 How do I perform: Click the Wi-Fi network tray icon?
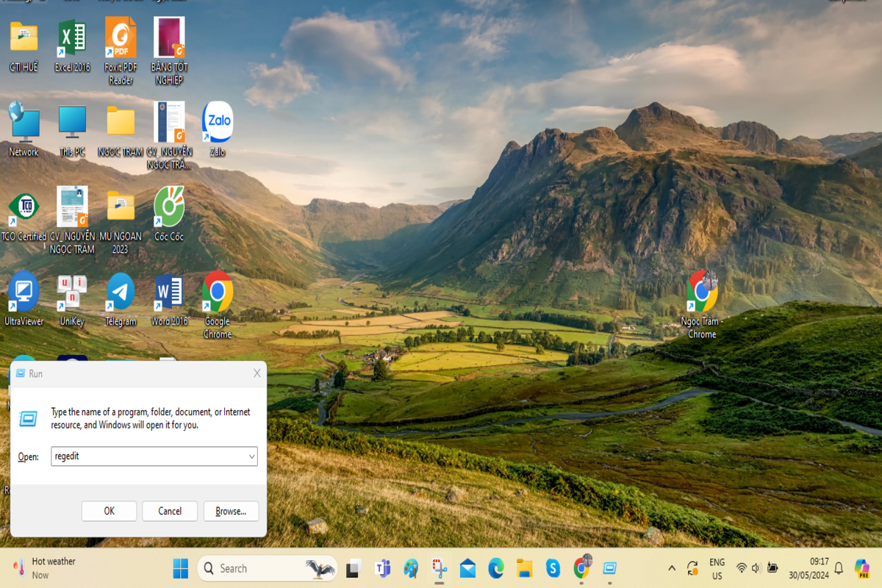pos(741,568)
